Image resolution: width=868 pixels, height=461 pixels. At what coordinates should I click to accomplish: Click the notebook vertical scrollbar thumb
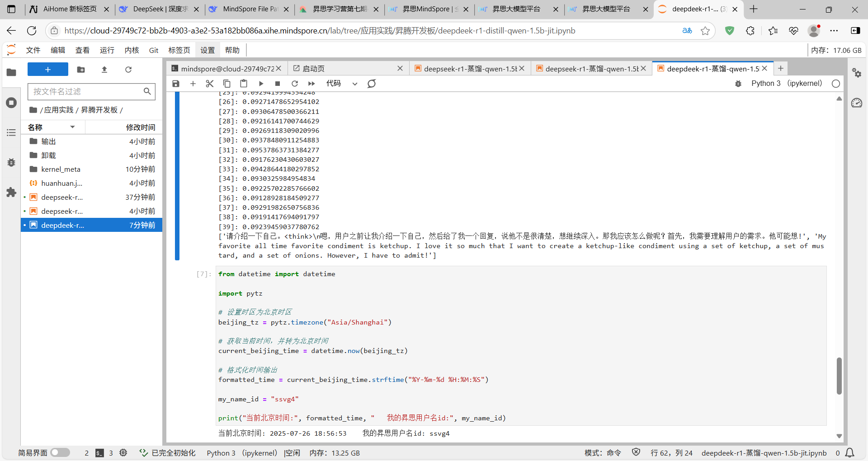pos(839,375)
